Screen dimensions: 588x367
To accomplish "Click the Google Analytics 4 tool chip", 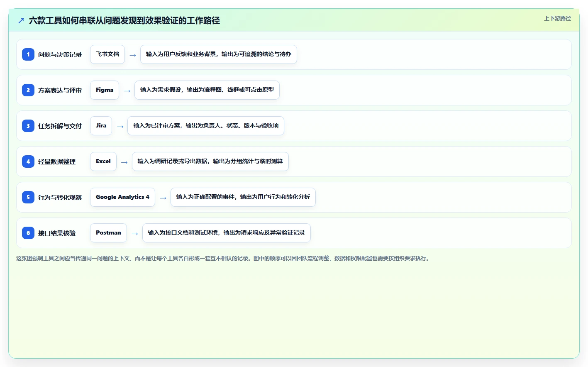I will click(x=122, y=197).
